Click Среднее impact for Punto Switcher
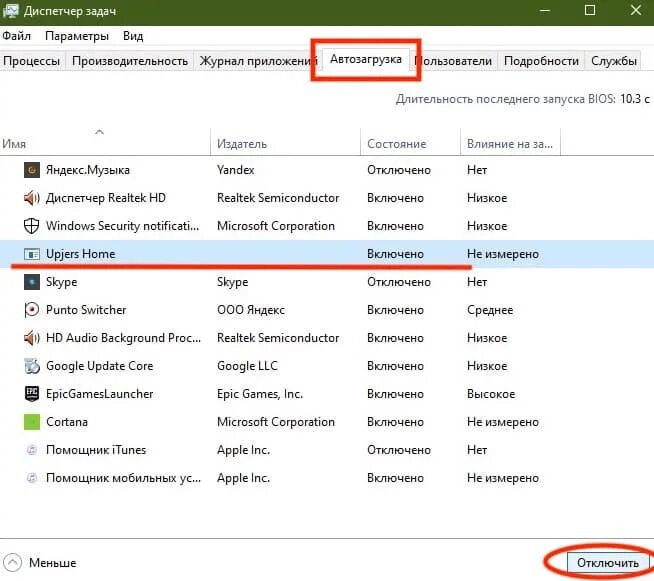 coord(490,310)
